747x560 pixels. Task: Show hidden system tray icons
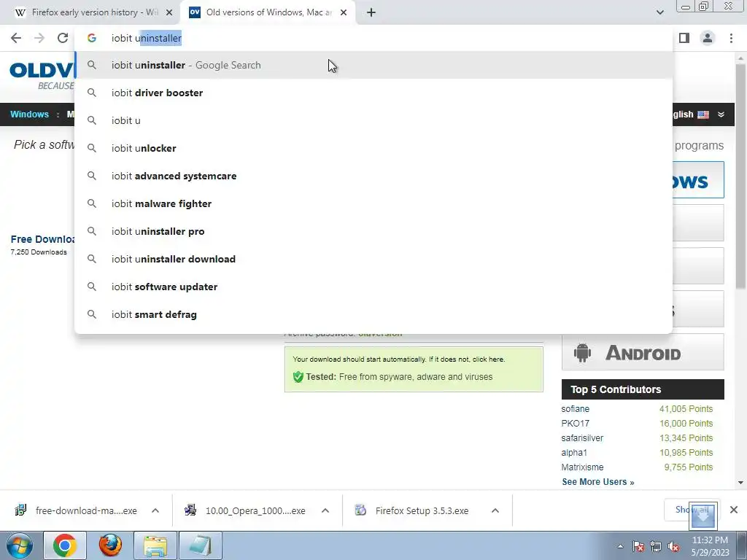tap(620, 546)
